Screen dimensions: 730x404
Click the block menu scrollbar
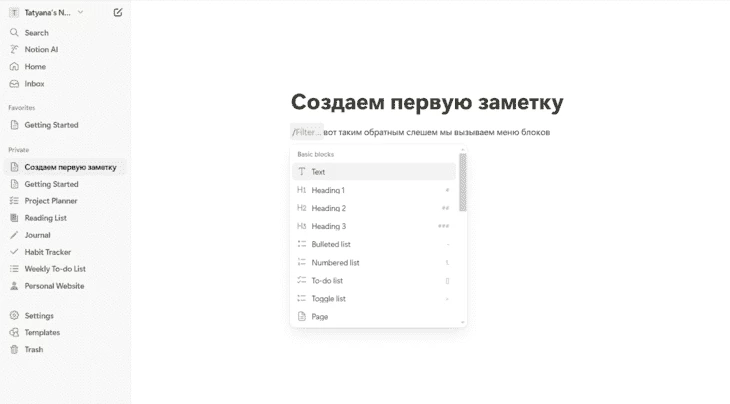click(x=462, y=183)
